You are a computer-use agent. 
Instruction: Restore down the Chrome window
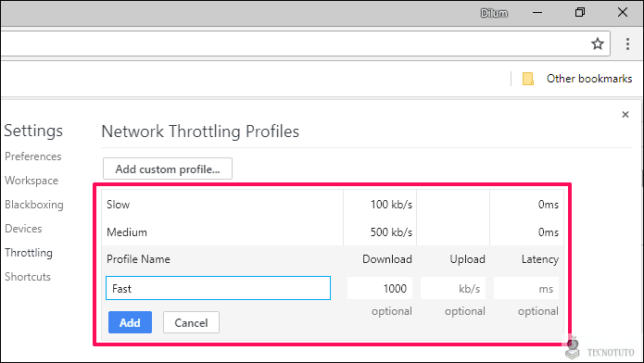click(579, 13)
